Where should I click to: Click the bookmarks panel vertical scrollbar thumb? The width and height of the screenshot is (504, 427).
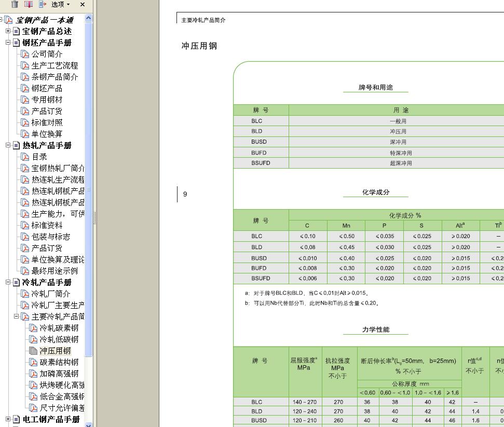[x=89, y=189]
